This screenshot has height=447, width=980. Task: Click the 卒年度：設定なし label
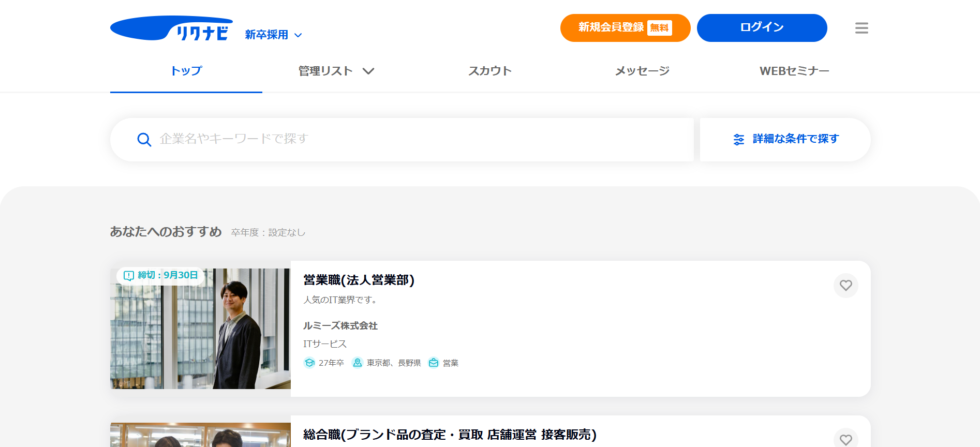pos(268,233)
